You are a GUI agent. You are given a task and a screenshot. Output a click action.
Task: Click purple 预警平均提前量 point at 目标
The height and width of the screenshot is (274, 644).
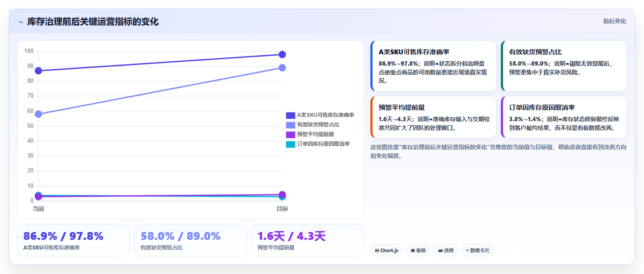tap(282, 195)
